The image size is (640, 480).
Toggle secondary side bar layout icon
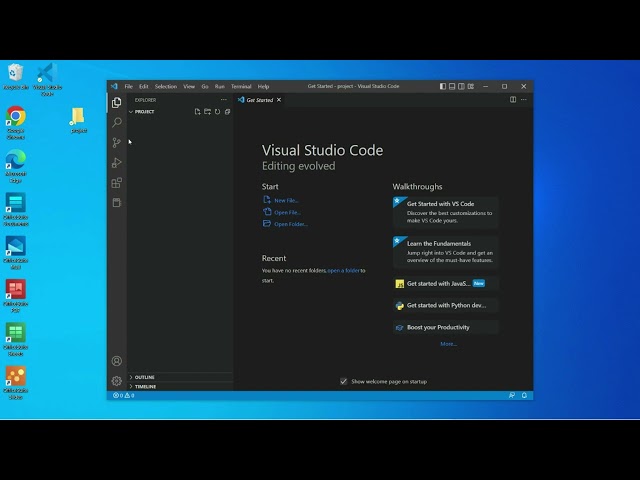pyautogui.click(x=461, y=86)
